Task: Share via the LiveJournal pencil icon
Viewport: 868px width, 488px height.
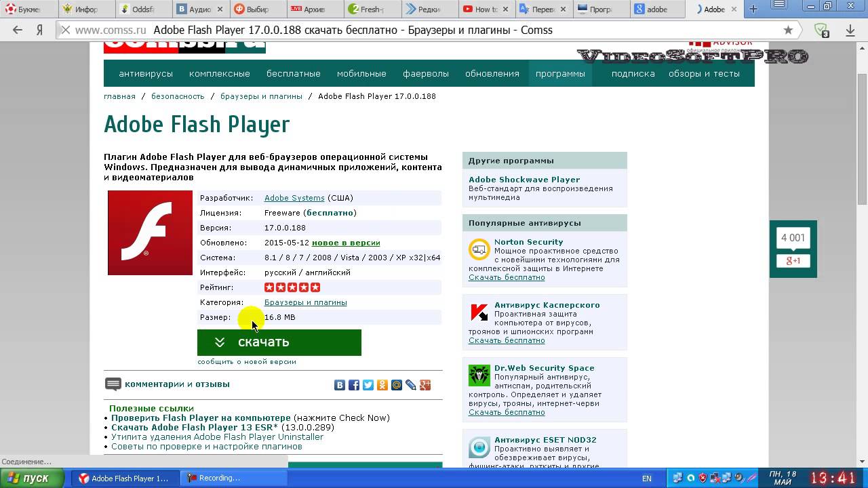Action: (411, 385)
